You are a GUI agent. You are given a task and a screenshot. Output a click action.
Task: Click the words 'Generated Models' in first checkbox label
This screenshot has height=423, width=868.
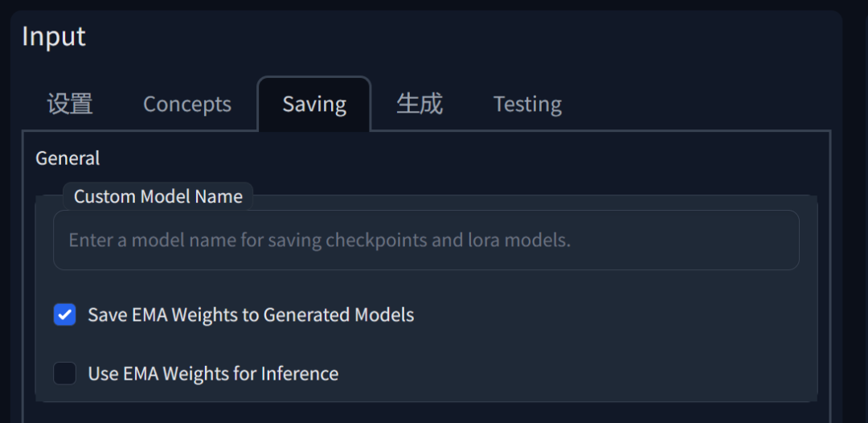338,314
